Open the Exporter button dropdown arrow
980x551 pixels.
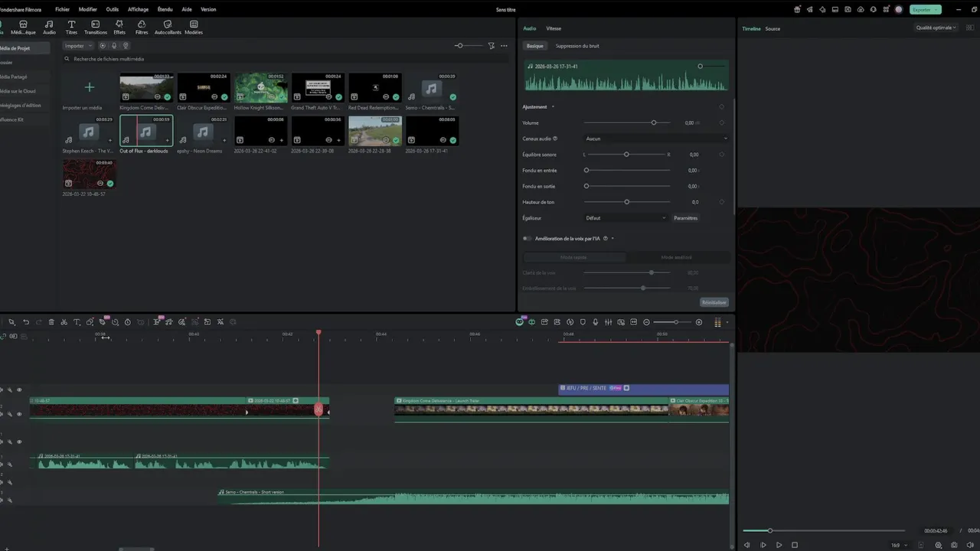click(x=937, y=10)
